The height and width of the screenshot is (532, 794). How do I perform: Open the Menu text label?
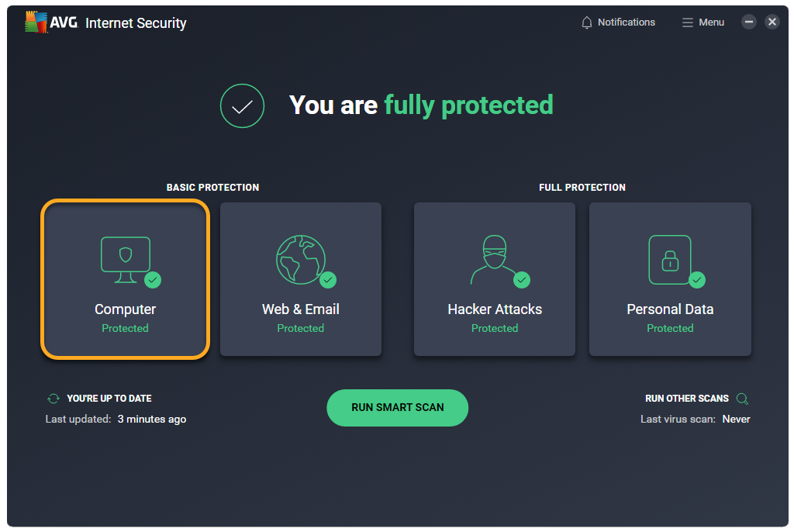pyautogui.click(x=711, y=22)
